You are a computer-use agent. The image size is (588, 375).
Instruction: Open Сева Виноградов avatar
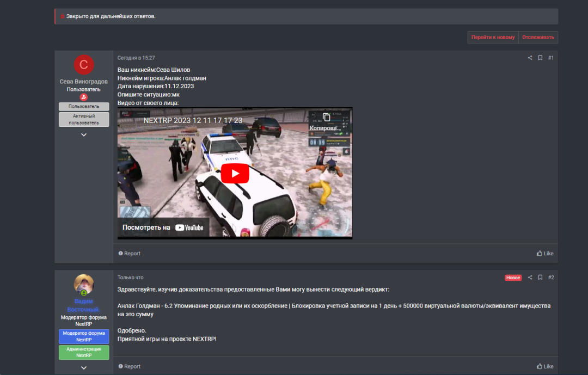(84, 65)
